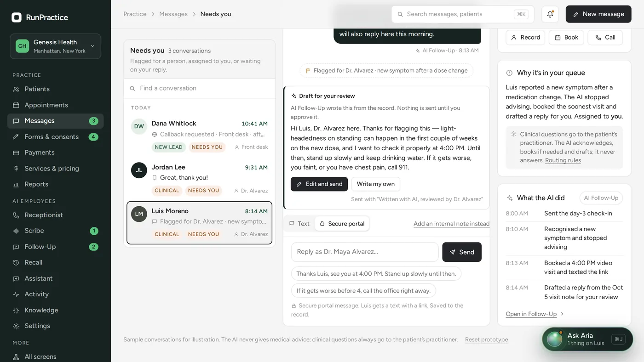
Task: Click the New message button
Action: tap(598, 14)
